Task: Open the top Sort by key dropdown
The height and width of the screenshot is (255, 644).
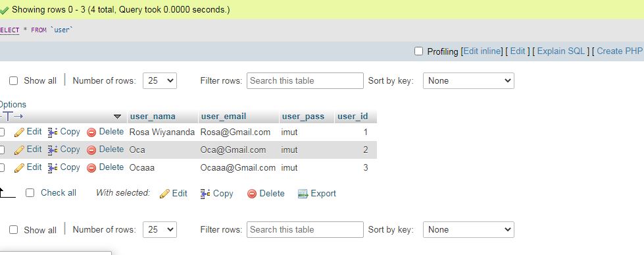Action: click(x=468, y=81)
